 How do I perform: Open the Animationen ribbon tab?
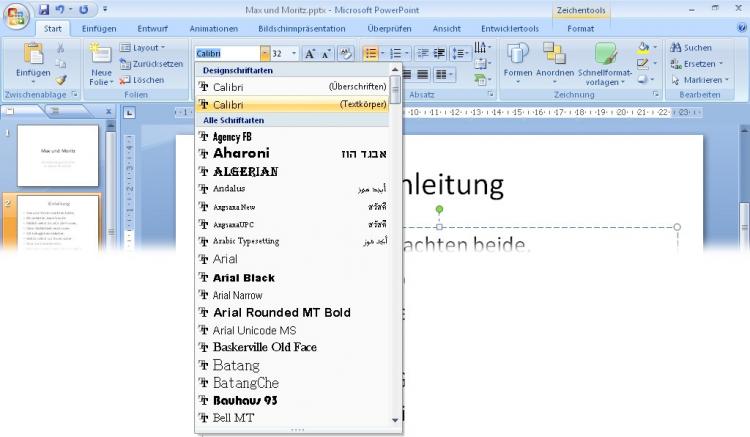(x=213, y=29)
